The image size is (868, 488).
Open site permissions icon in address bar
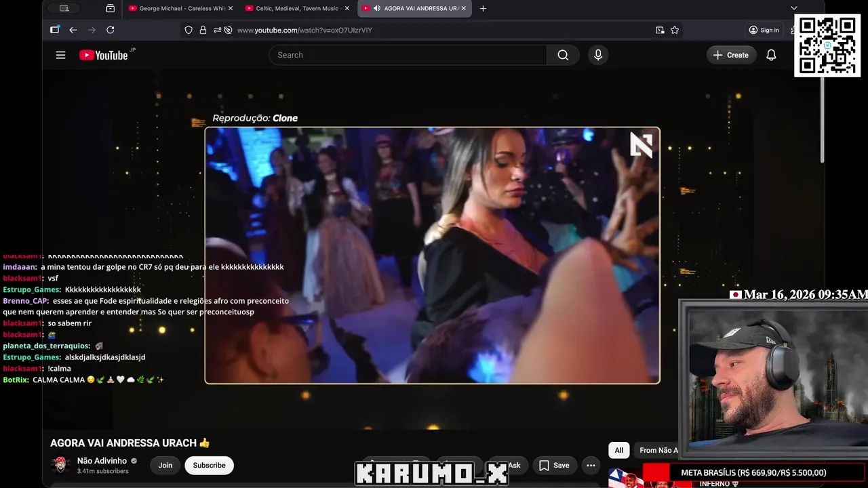tap(217, 30)
